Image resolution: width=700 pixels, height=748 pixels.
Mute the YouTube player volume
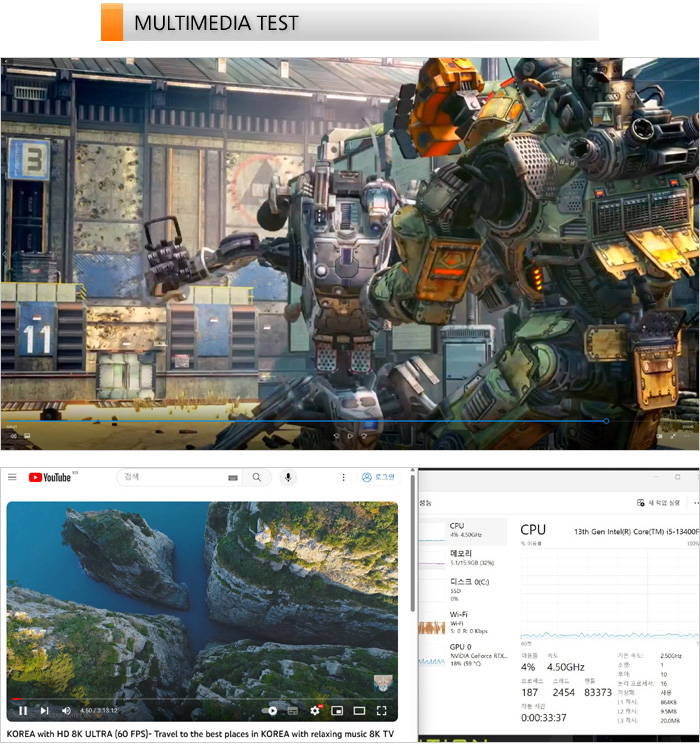click(66, 711)
